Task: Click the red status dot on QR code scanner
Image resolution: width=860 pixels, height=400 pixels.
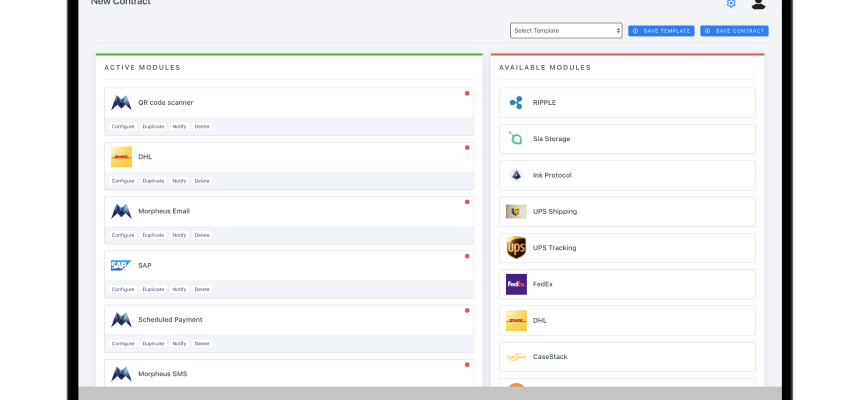Action: [467, 93]
